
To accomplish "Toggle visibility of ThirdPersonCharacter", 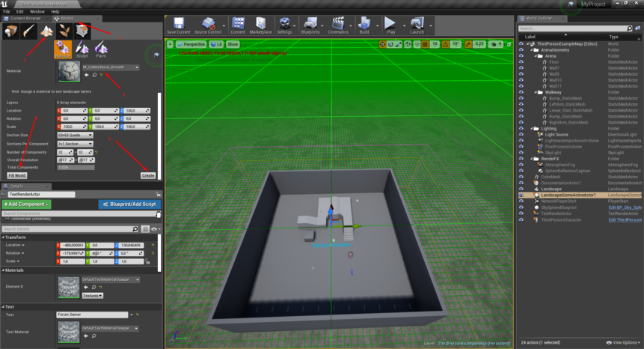I will click(521, 220).
